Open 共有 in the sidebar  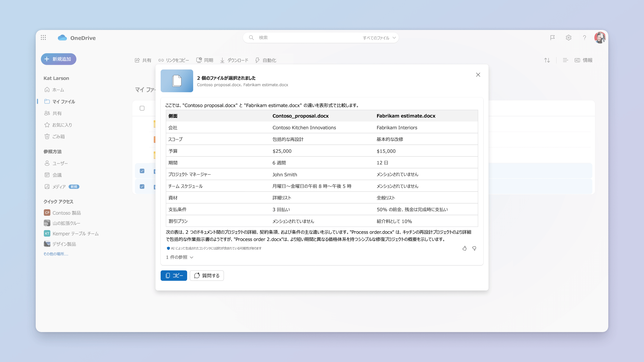click(53, 113)
